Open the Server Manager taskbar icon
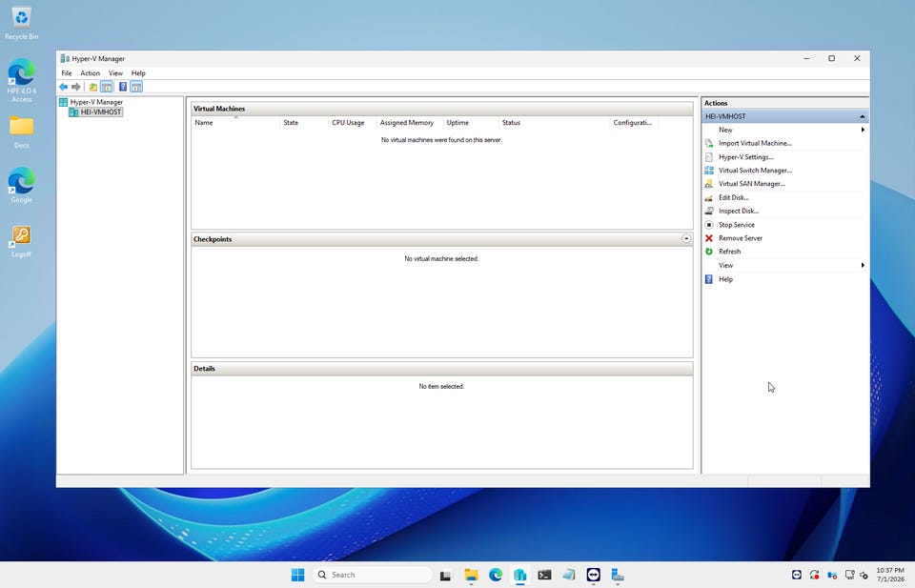Viewport: 915px width, 588px height. pos(618,576)
